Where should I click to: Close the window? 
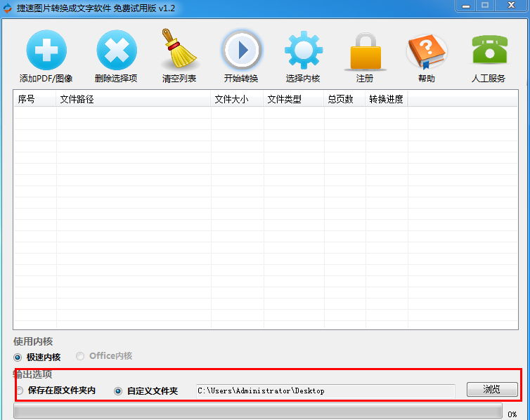(512, 6)
